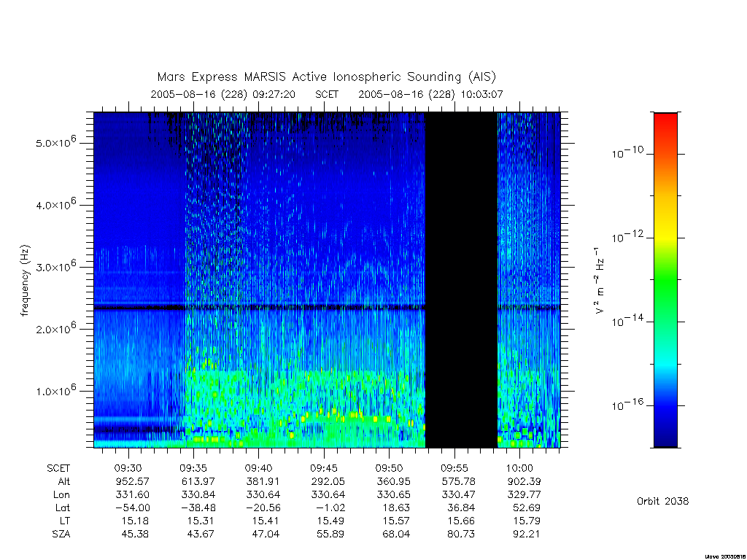Click the plot title 'Mars Express MARSIS Active Ionospheric Sounding (AIS)'

(327, 77)
